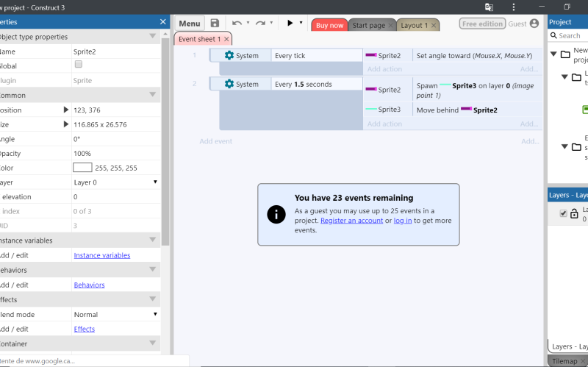Click System gear icon on Every tick event
Image resolution: width=588 pixels, height=367 pixels.
point(229,56)
